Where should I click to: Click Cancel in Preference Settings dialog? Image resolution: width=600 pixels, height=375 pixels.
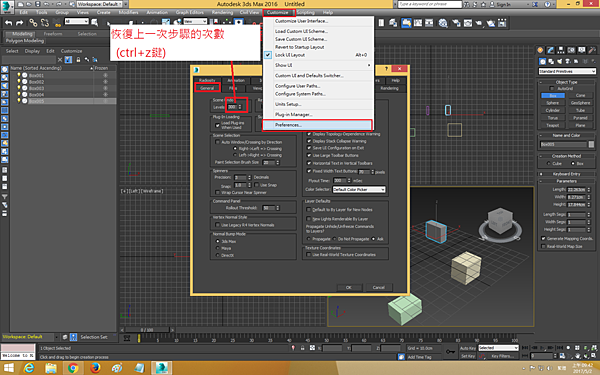[379, 287]
